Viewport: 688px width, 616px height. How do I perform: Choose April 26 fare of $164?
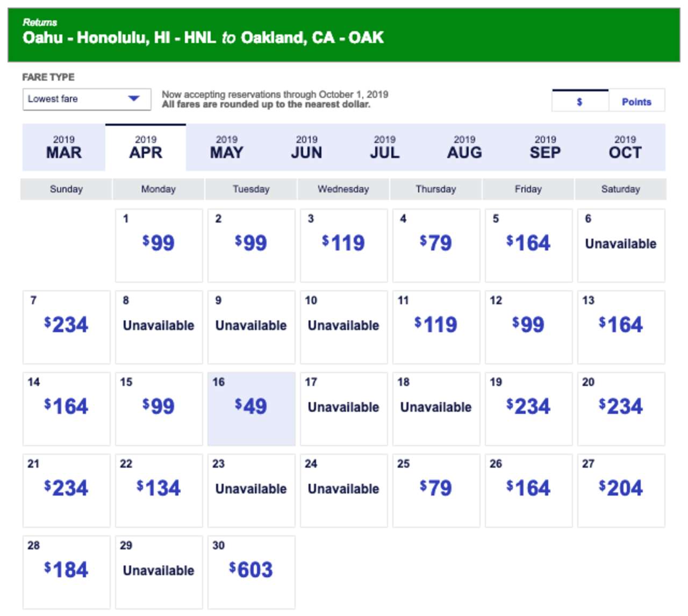coord(529,491)
